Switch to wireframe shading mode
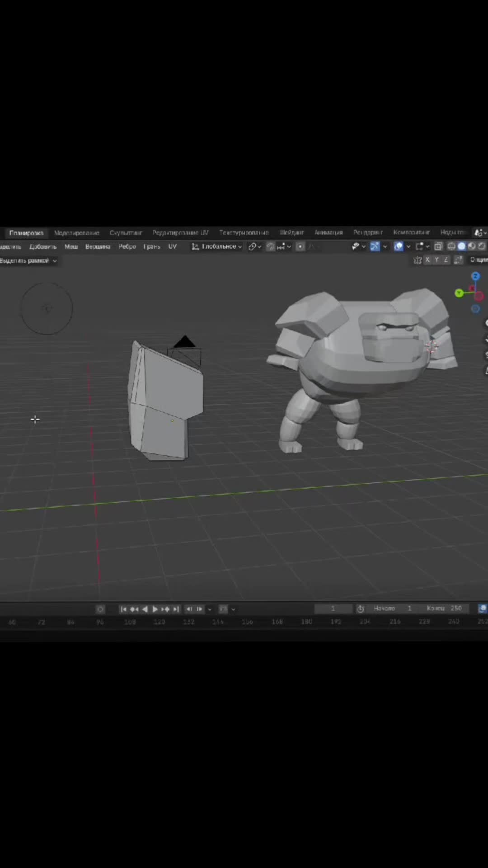 click(451, 246)
